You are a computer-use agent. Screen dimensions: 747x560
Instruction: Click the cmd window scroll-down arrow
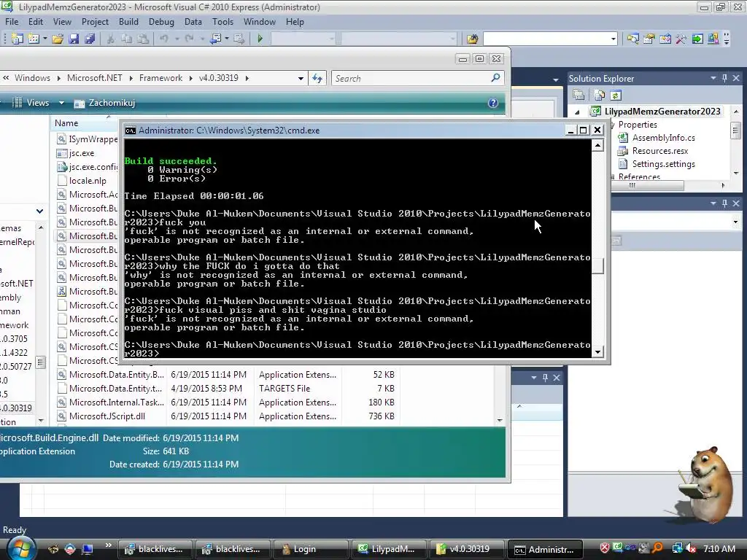pyautogui.click(x=597, y=352)
